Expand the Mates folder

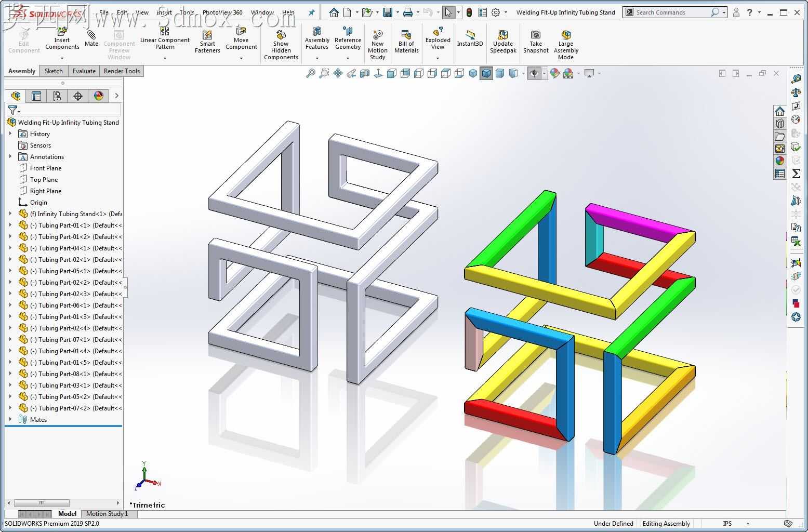[x=10, y=420]
